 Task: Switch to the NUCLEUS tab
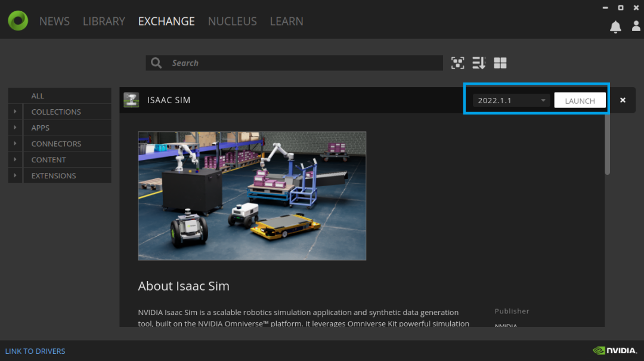pyautogui.click(x=232, y=21)
